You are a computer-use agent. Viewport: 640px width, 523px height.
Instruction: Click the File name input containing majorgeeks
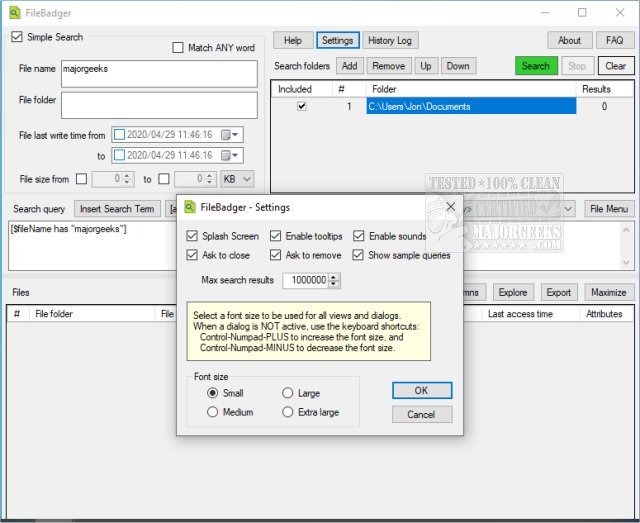tap(159, 74)
